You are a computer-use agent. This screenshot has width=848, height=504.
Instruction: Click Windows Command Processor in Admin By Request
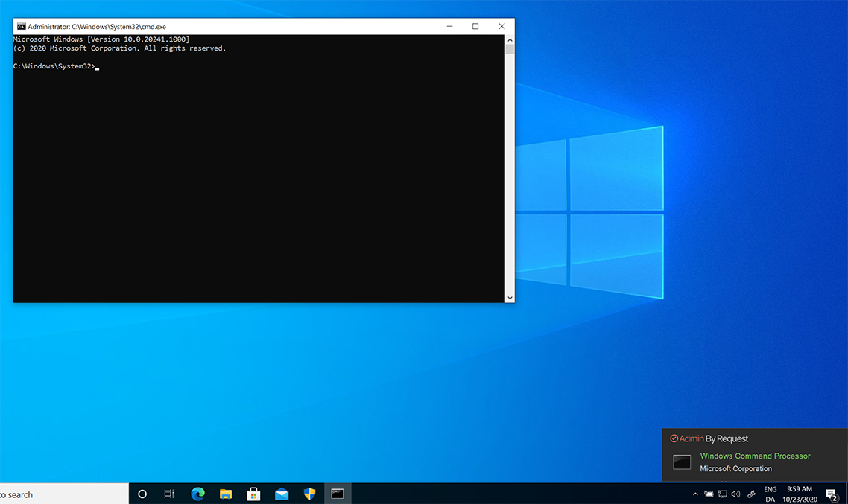click(755, 456)
